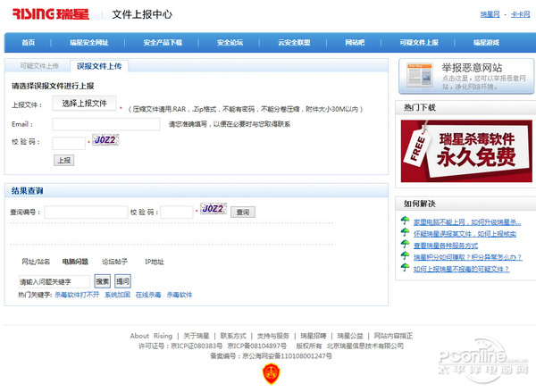Focus the 校验码 field in upload form

[x=69, y=143]
